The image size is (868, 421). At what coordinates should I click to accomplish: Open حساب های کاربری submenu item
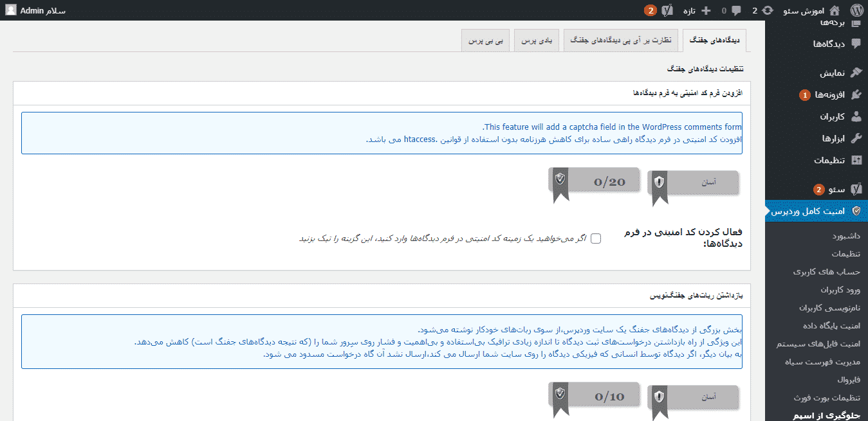[x=827, y=272]
